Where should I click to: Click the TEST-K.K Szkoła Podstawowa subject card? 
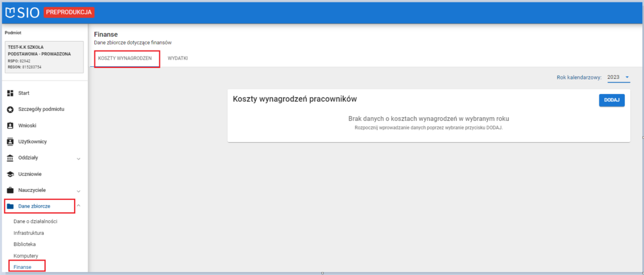tap(43, 57)
